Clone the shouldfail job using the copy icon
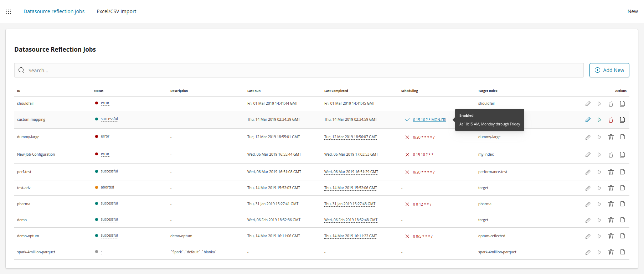Image resolution: width=644 pixels, height=274 pixels. tap(622, 104)
